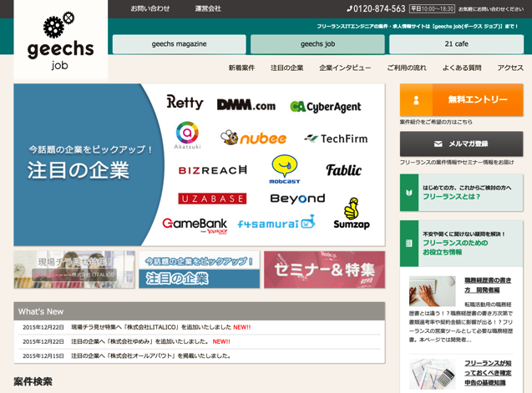Image resolution: width=532 pixels, height=393 pixels.
Task: Open 職務経歴書の書き方 開発者編 article link
Action: pos(488,285)
